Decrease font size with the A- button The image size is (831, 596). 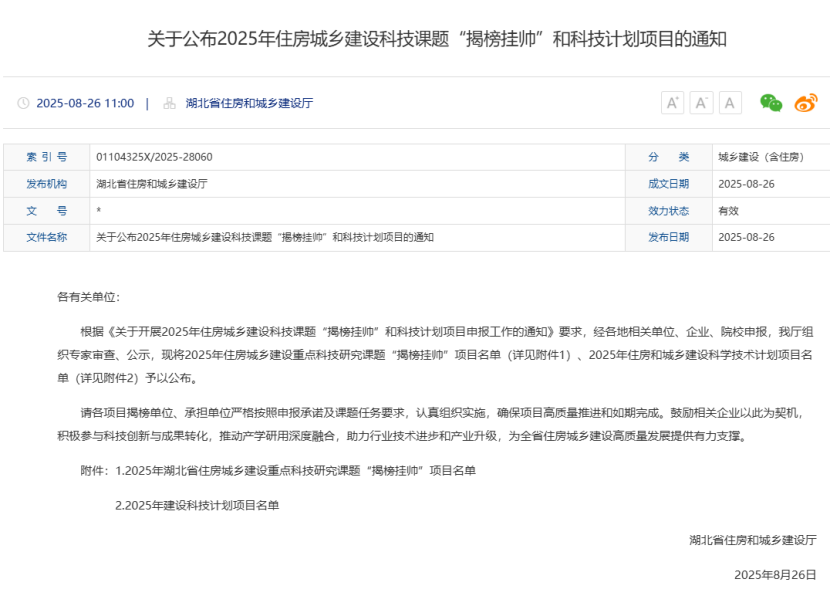(703, 100)
